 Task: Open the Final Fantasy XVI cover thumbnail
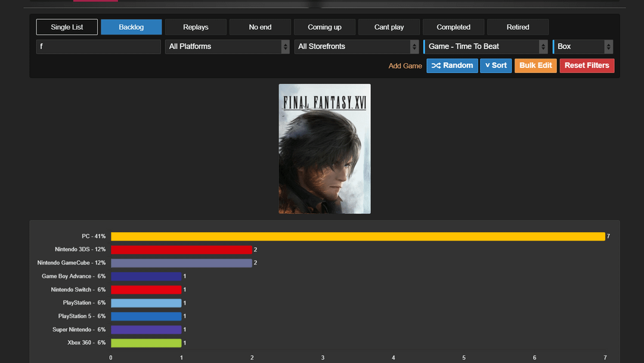[x=324, y=149]
